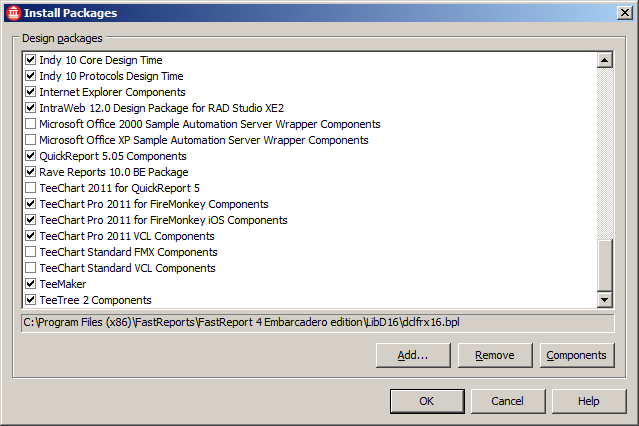The height and width of the screenshot is (426, 639).
Task: Select 'TeeChart Pro 2011 for FireMonkey Components' text
Action: 154,204
